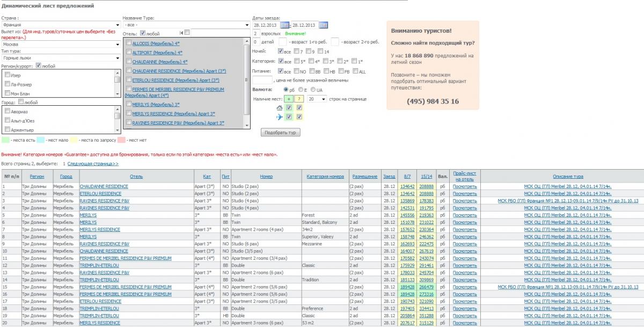This screenshot has height=328, width=644.
Task: Open MERILYS RESIDENCE (Мерибель) Apart 3* filter link
Action: coord(174,114)
